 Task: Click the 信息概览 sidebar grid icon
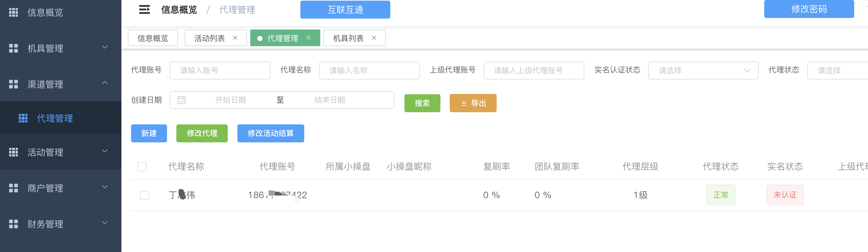click(x=13, y=13)
